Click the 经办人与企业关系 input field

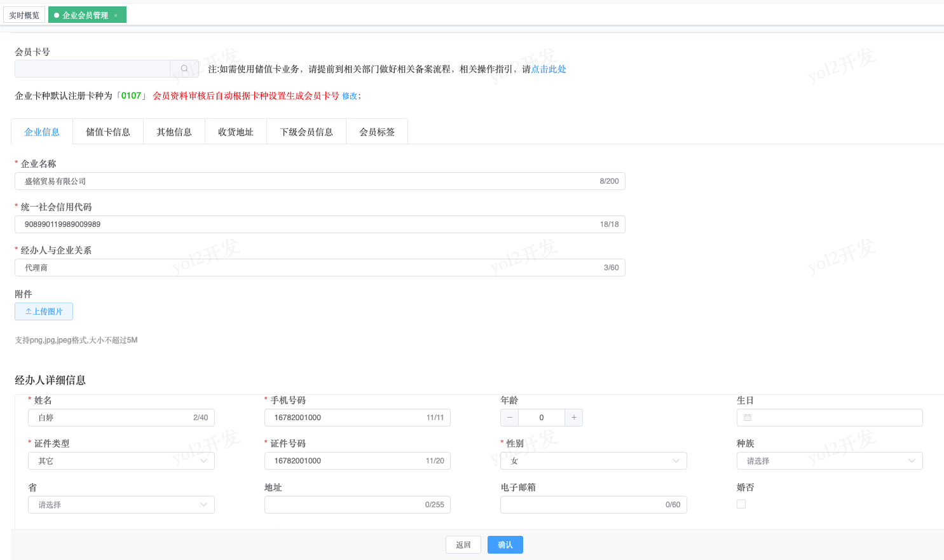pyautogui.click(x=320, y=268)
